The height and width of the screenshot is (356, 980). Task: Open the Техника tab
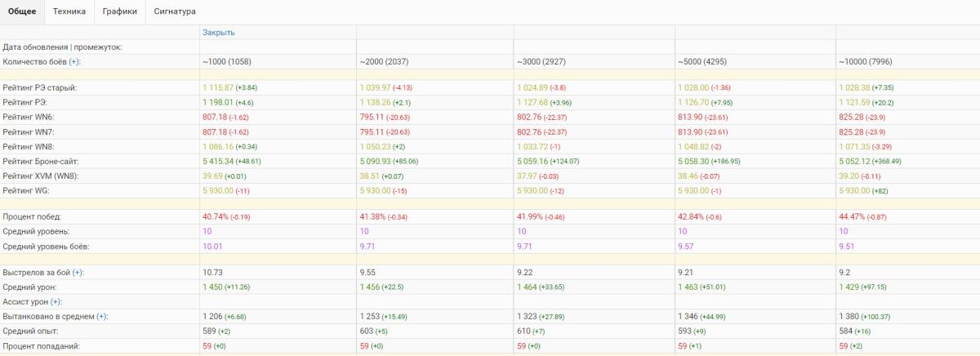coord(69,11)
